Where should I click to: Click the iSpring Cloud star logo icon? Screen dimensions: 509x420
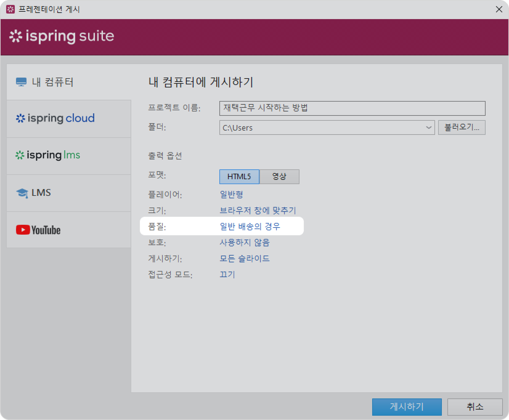click(20, 119)
